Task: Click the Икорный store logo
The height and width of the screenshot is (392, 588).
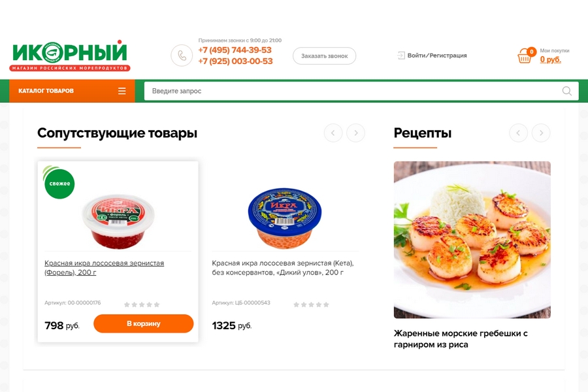Action: 70,56
